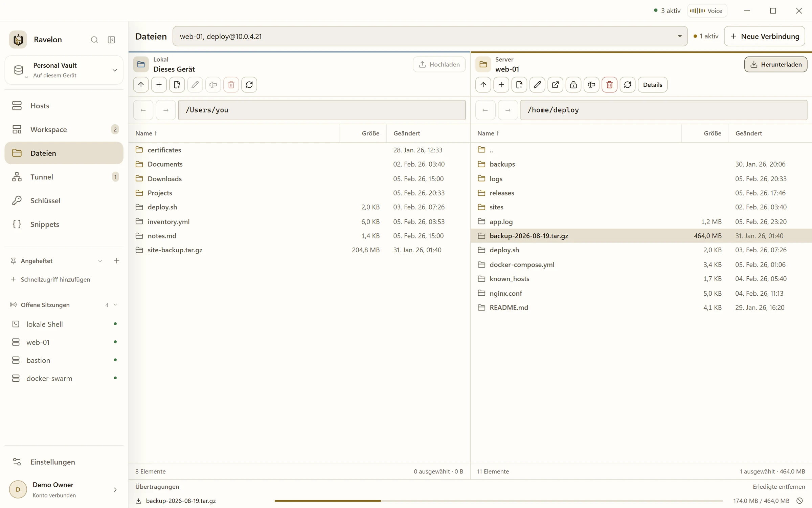Open selected server file externally
The image size is (812, 508).
555,85
